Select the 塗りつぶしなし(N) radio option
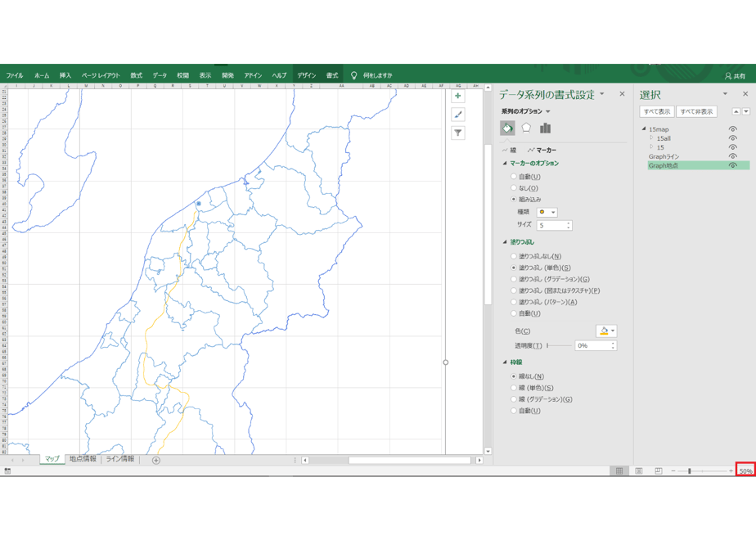The width and height of the screenshot is (756, 540). pyautogui.click(x=514, y=257)
